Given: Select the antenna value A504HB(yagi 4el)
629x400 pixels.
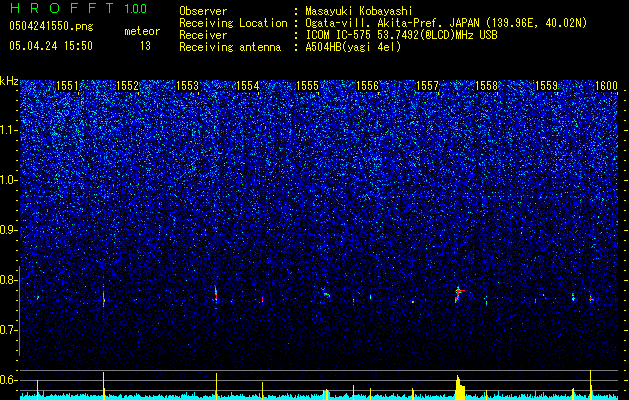Looking at the screenshot, I should pyautogui.click(x=353, y=47).
